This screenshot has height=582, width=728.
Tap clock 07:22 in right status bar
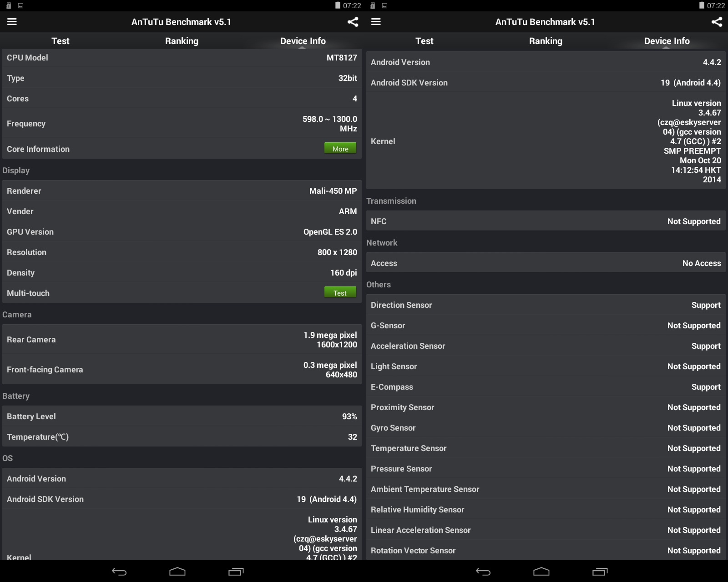pyautogui.click(x=716, y=5)
